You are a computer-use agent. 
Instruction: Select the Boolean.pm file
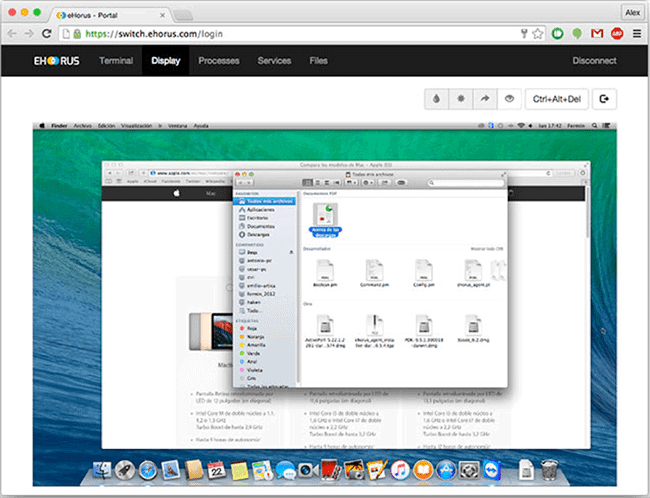point(325,273)
